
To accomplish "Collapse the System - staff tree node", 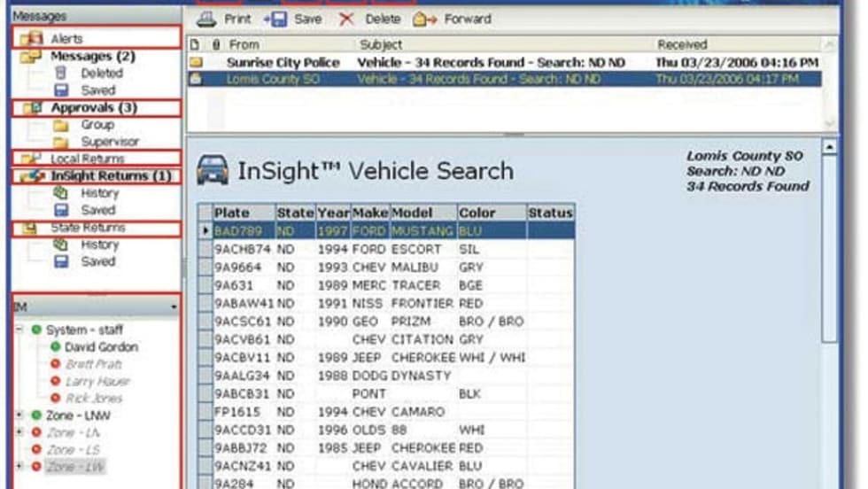I will (19, 330).
